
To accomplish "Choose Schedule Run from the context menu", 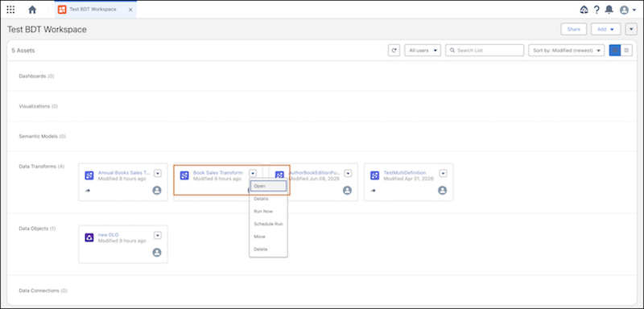I will point(268,224).
